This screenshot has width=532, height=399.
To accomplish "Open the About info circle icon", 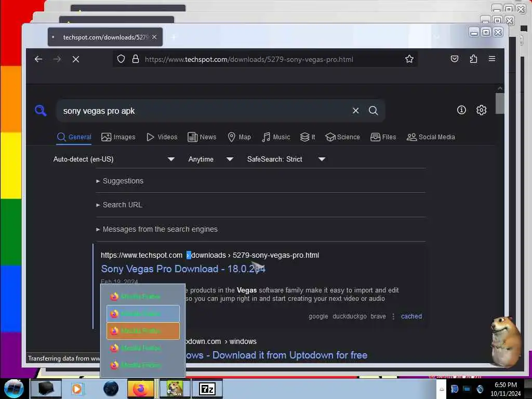I will 461,110.
